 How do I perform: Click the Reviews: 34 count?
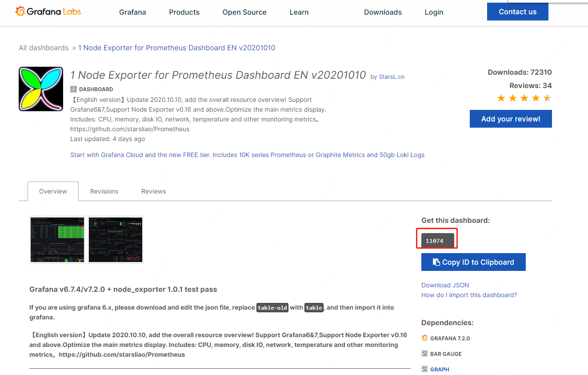point(531,85)
